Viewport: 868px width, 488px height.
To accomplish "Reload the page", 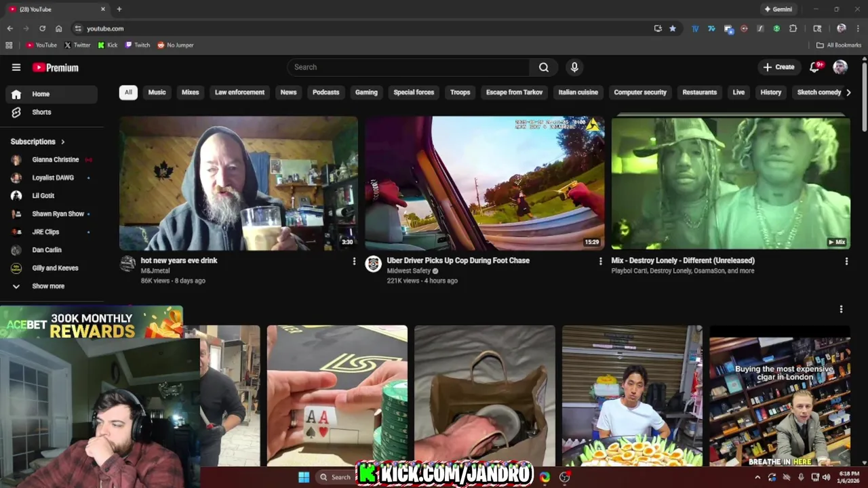I will click(42, 28).
